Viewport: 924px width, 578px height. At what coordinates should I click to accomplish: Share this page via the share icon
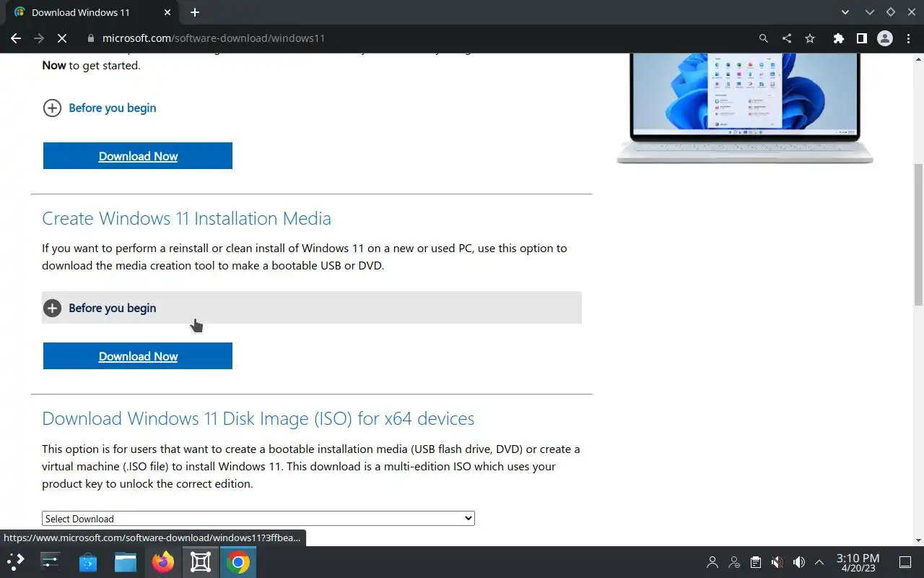coord(787,38)
